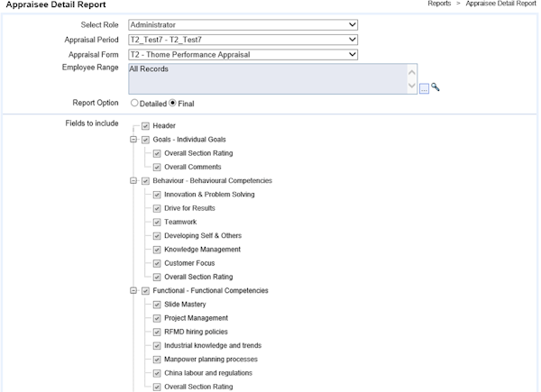
Task: Click the Appraisee Detail Report breadcrumb
Action: 500,5
